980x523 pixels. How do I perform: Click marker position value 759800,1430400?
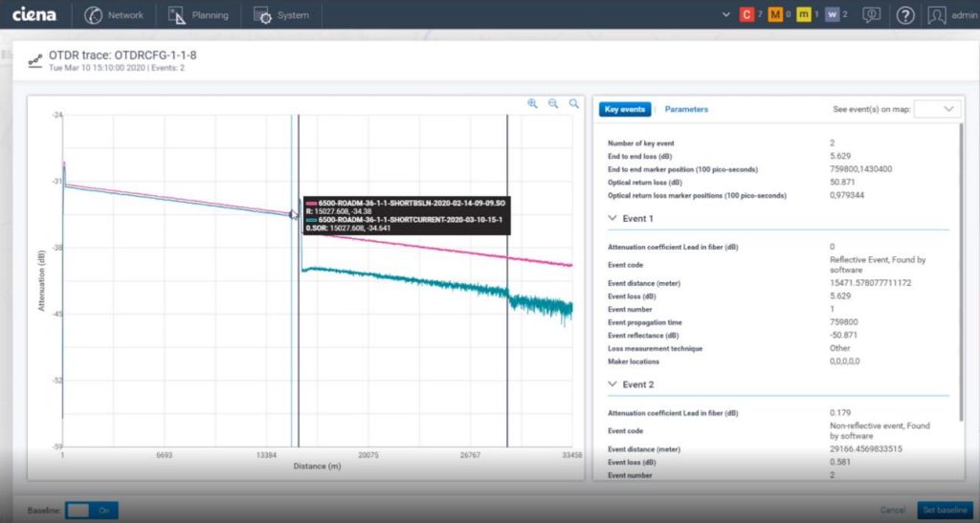[x=860, y=169]
